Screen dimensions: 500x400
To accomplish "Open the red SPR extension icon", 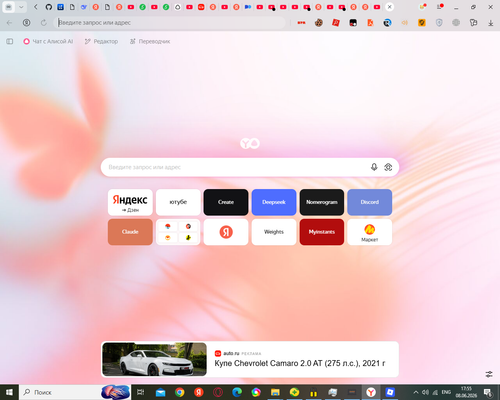I will click(301, 23).
